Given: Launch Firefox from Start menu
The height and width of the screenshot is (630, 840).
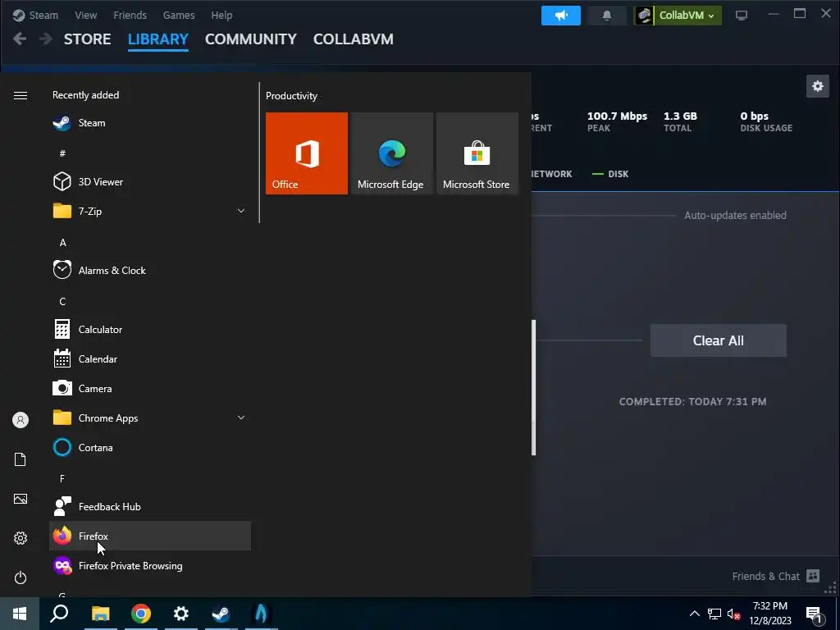Looking at the screenshot, I should [x=149, y=535].
